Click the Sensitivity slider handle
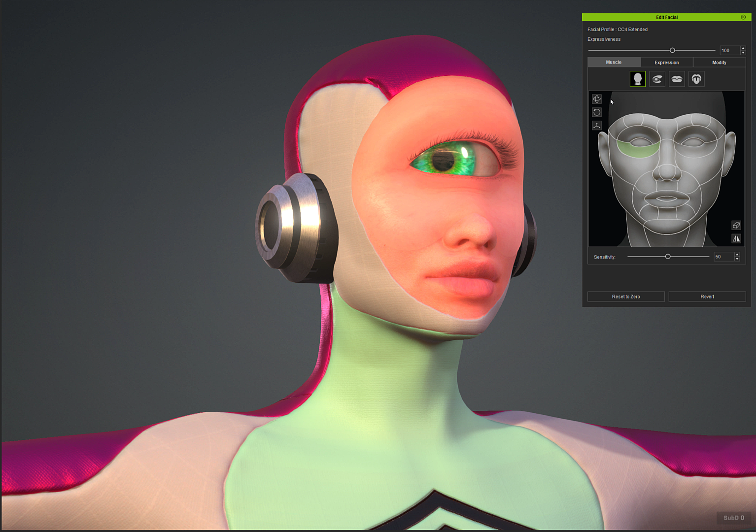Screen dimensions: 756x532 pyautogui.click(x=668, y=257)
